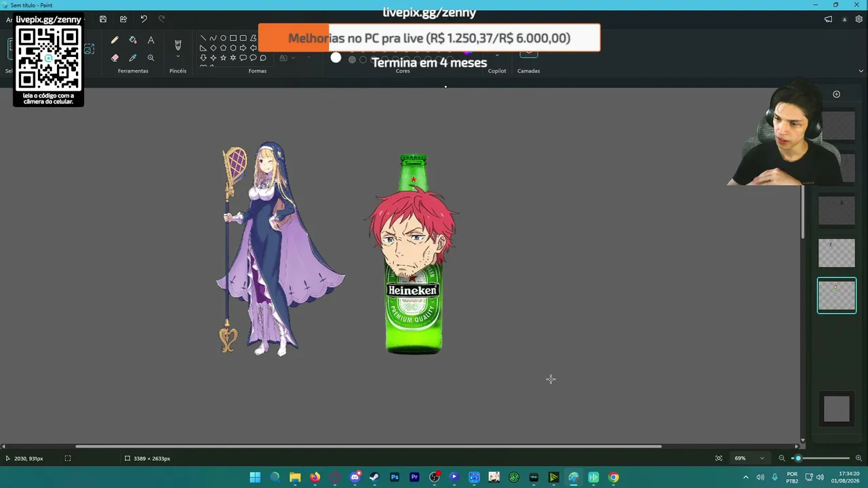Pick the rounded rectangle shape

243,38
